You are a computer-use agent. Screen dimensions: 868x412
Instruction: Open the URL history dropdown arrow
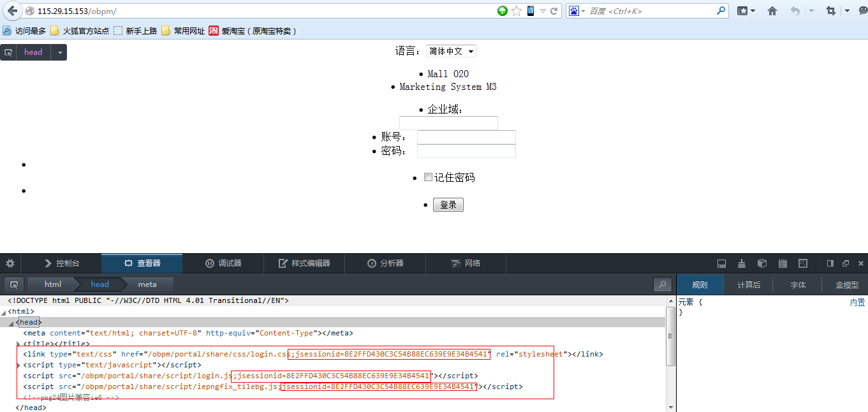[543, 11]
